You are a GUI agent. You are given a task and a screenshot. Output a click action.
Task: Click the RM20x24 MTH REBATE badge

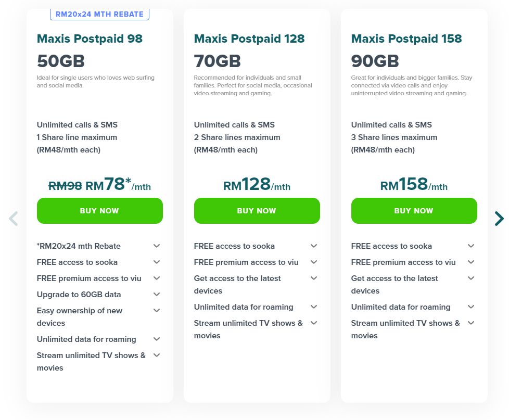99,14
